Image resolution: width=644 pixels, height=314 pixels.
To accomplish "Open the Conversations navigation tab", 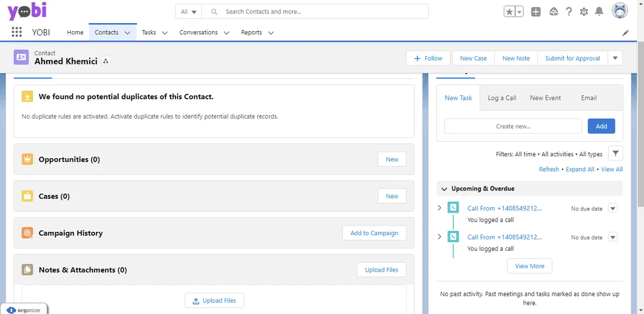I will click(199, 32).
